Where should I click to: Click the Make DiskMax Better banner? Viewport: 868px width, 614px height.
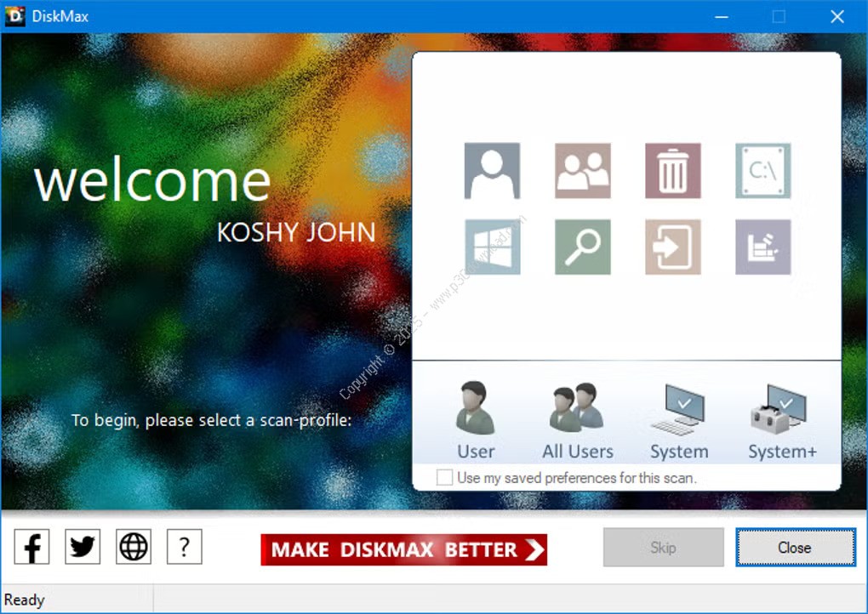tap(403, 549)
